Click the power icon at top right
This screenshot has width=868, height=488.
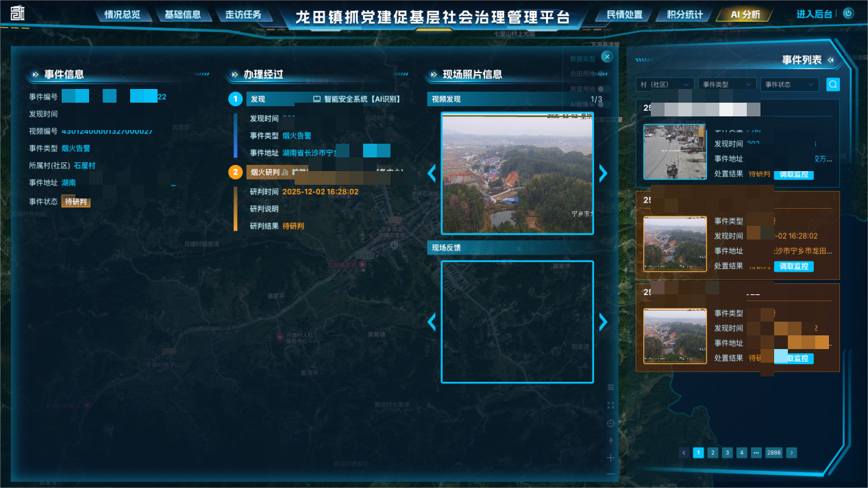(x=848, y=13)
